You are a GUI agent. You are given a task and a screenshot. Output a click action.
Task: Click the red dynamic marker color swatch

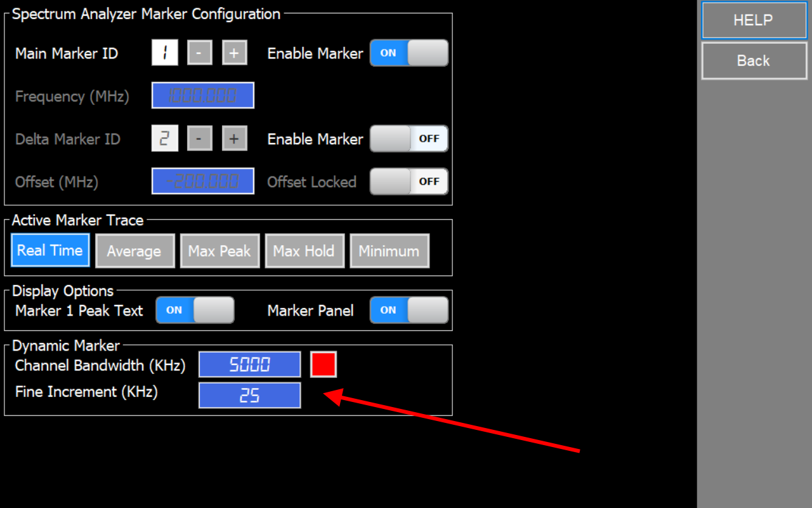[324, 364]
